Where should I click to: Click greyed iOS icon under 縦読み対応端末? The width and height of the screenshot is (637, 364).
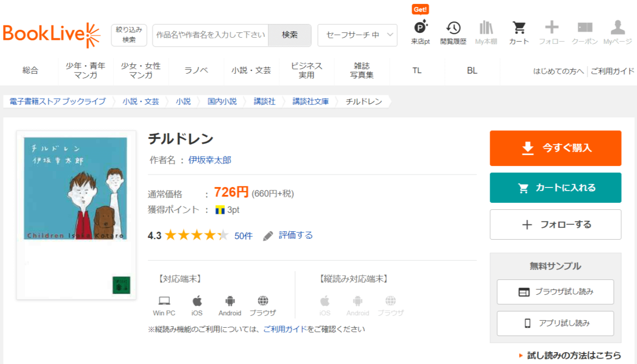(325, 300)
